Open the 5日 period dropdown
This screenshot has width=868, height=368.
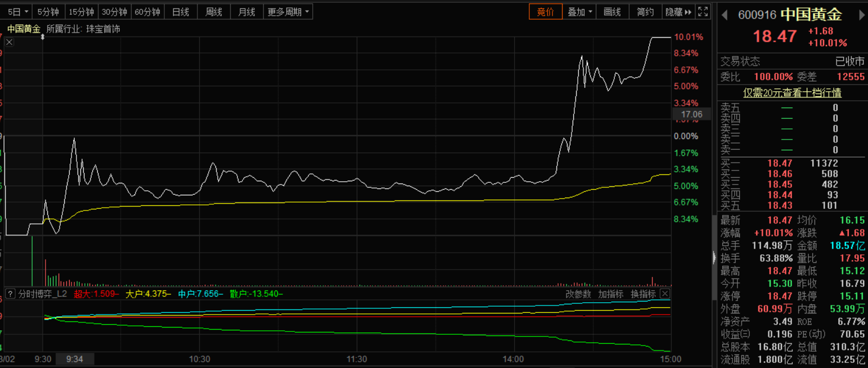pyautogui.click(x=17, y=12)
